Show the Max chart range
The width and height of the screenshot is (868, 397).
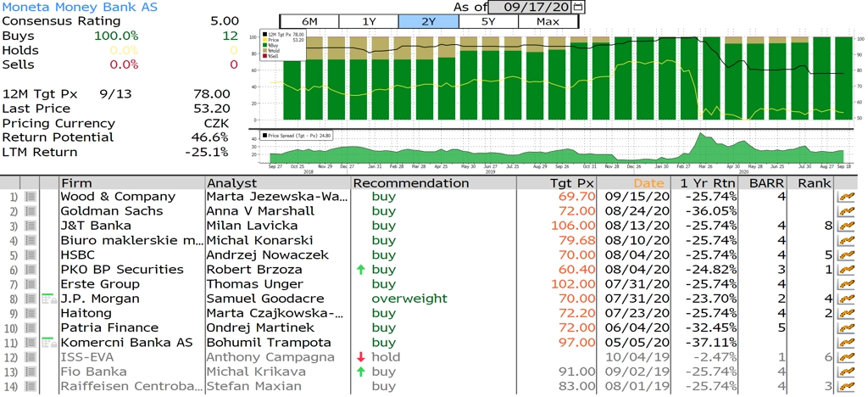pyautogui.click(x=548, y=21)
